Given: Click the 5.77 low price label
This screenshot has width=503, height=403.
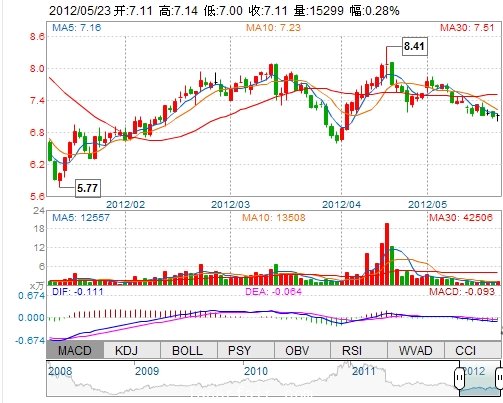Looking at the screenshot, I should pos(88,188).
